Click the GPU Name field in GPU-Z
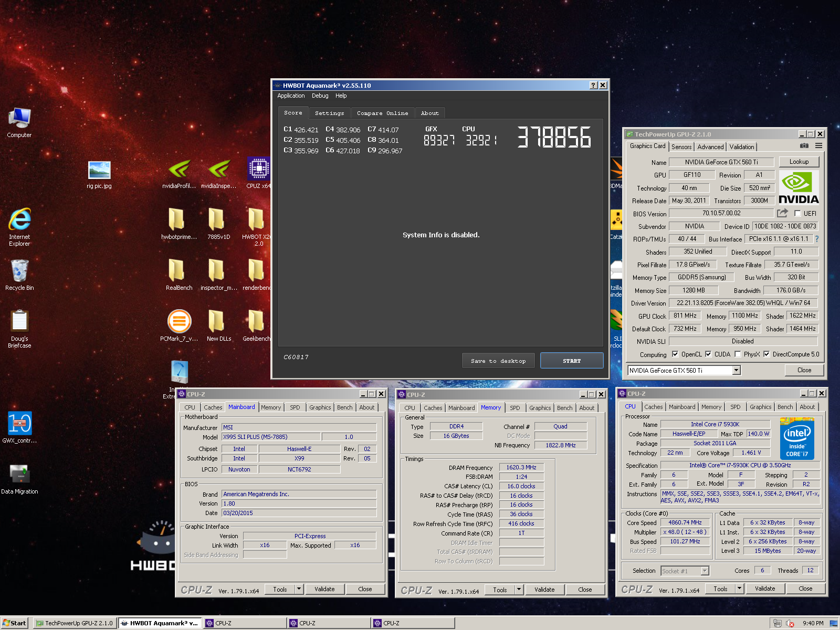The image size is (840, 630). [721, 162]
